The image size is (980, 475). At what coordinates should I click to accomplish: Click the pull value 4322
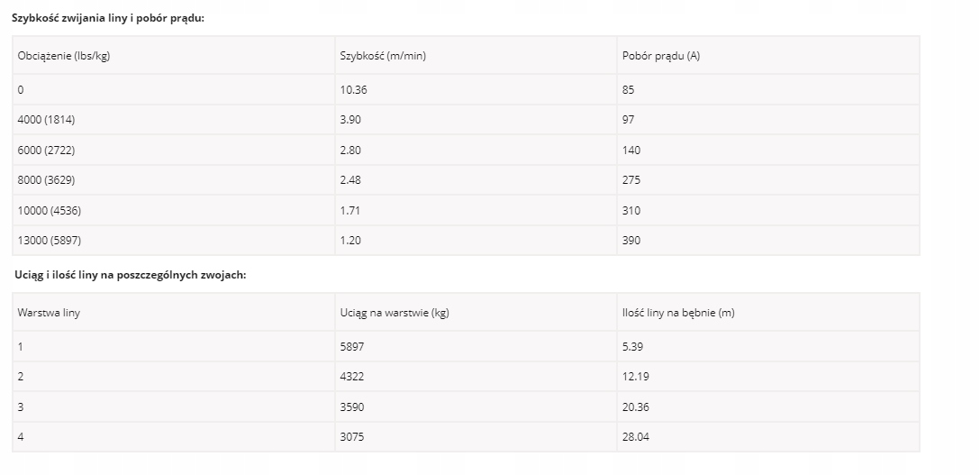click(x=352, y=377)
